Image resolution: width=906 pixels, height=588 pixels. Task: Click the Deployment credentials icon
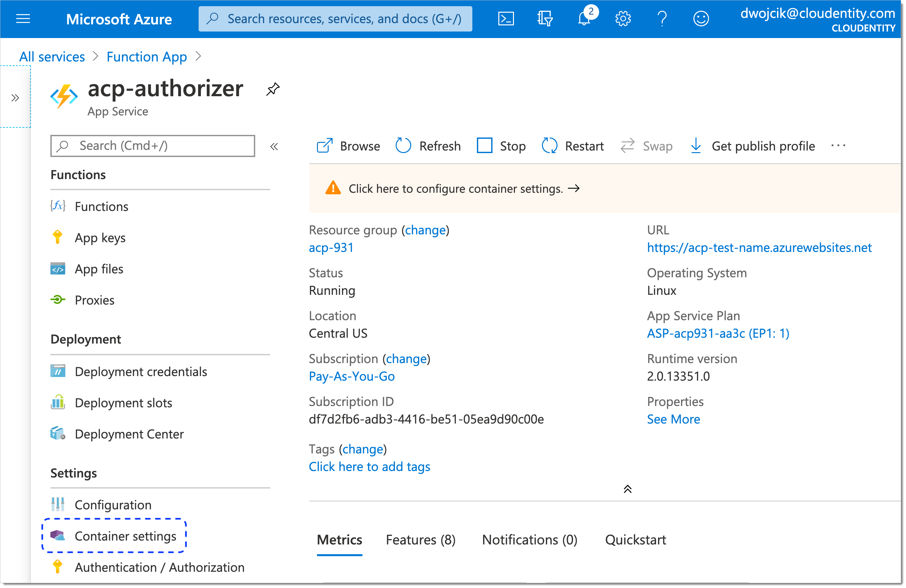(58, 371)
